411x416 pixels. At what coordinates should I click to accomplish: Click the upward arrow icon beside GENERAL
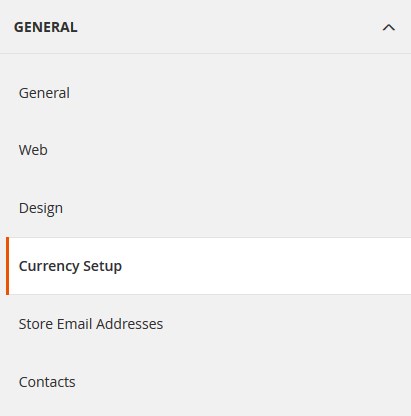point(389,27)
